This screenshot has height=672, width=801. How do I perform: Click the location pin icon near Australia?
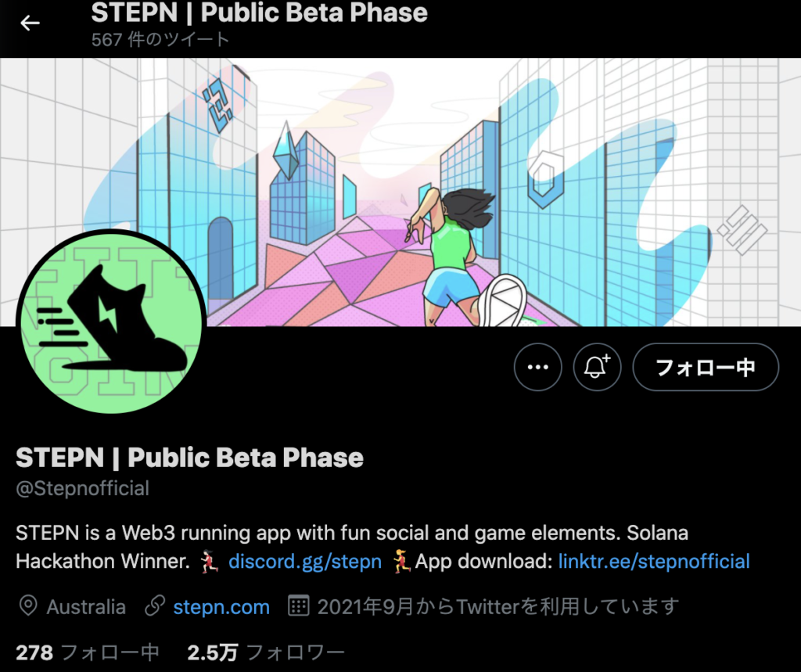(28, 606)
